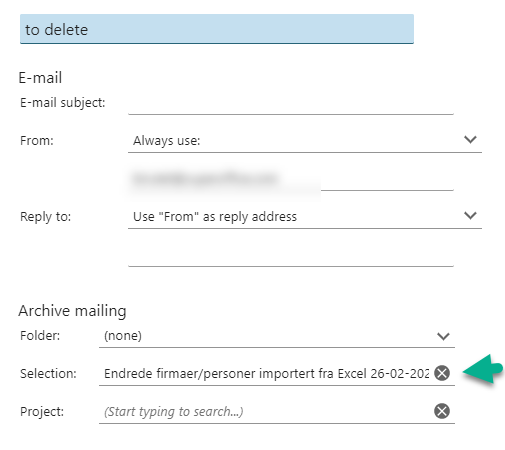This screenshot has width=505, height=450.
Task: Click the empty reply address field
Action: [x=291, y=255]
